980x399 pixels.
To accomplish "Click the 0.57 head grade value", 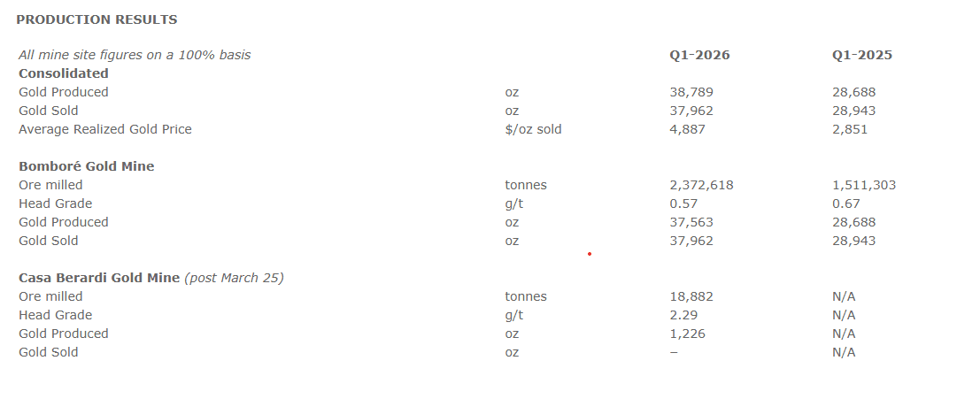I will (x=683, y=203).
